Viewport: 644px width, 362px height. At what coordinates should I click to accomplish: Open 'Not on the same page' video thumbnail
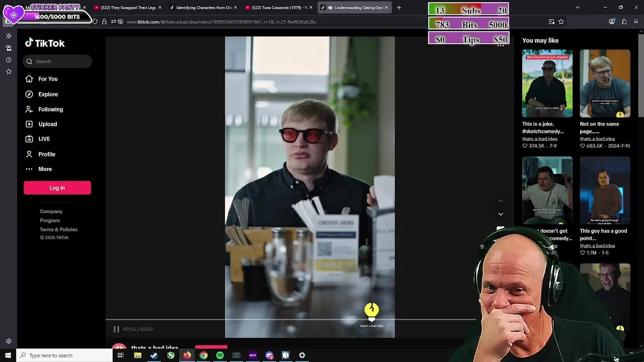pos(605,83)
